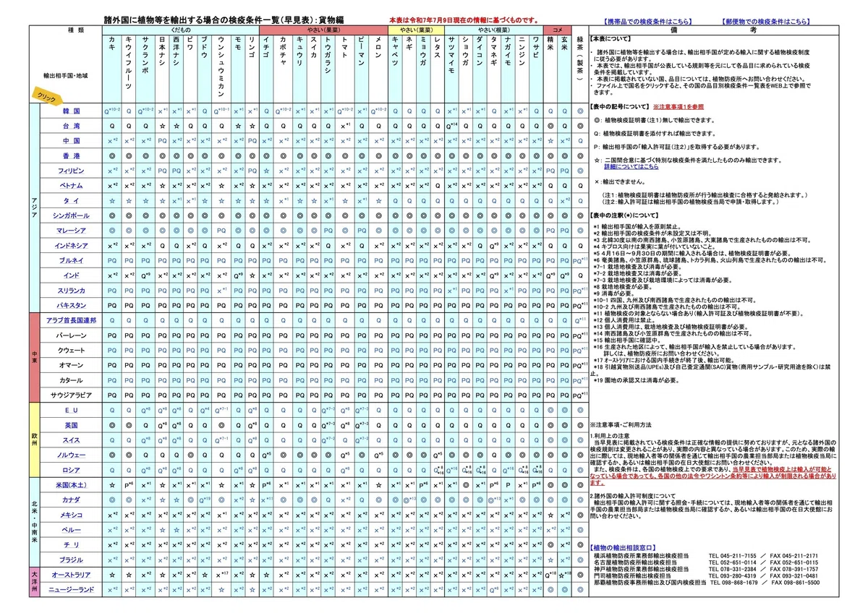Open the スリランカ country link

coord(71,290)
